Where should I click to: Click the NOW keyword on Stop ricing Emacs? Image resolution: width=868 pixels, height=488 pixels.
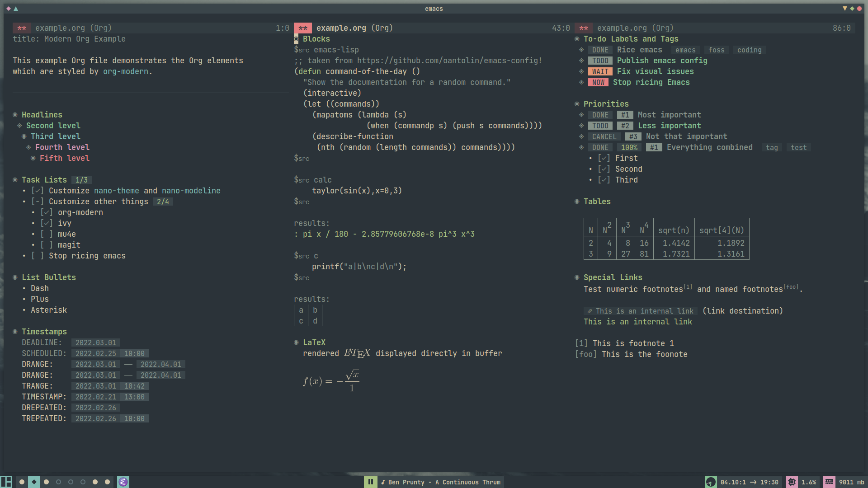coord(598,82)
